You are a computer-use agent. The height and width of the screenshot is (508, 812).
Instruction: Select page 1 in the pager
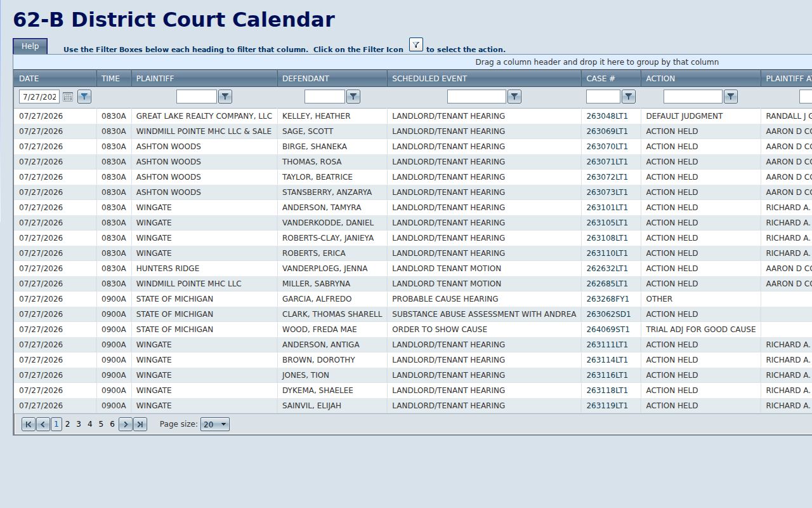point(56,424)
